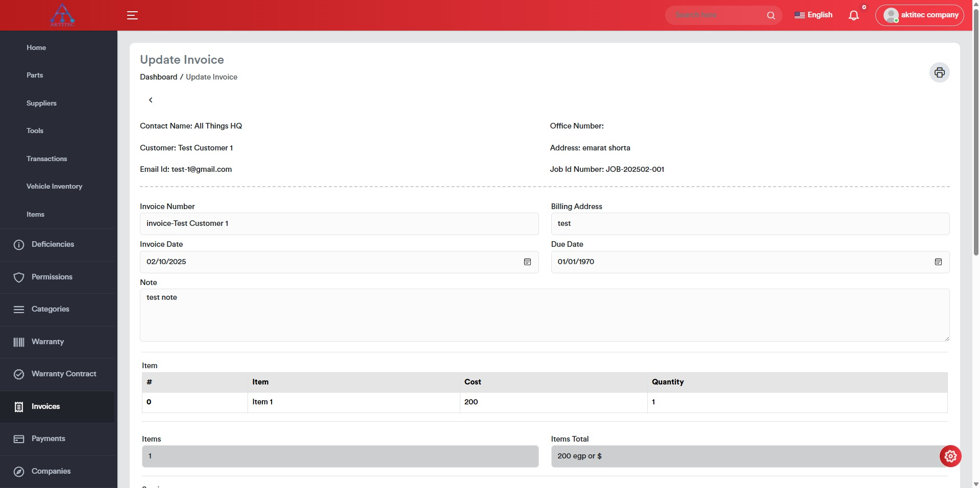Image resolution: width=980 pixels, height=488 pixels.
Task: Click 'Email Id: test-1@gmail.com' text
Action: click(186, 169)
